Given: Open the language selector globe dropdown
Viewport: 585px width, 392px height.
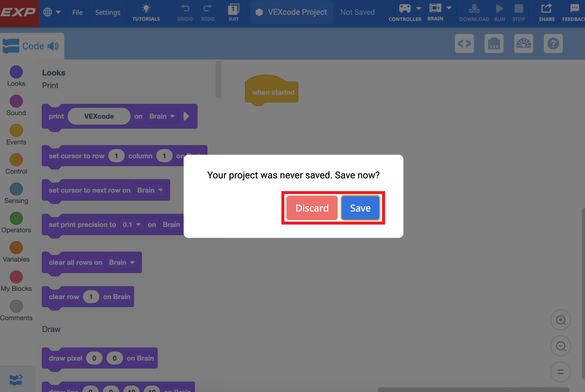Looking at the screenshot, I should tap(52, 12).
